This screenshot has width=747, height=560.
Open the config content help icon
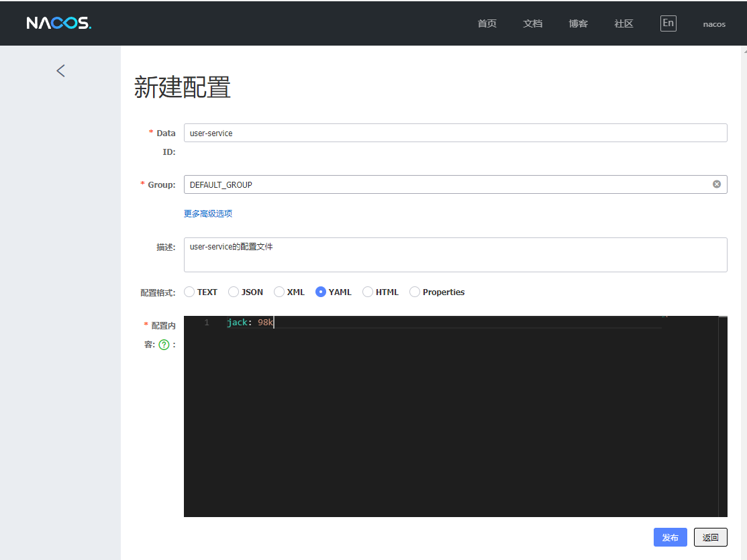[164, 345]
